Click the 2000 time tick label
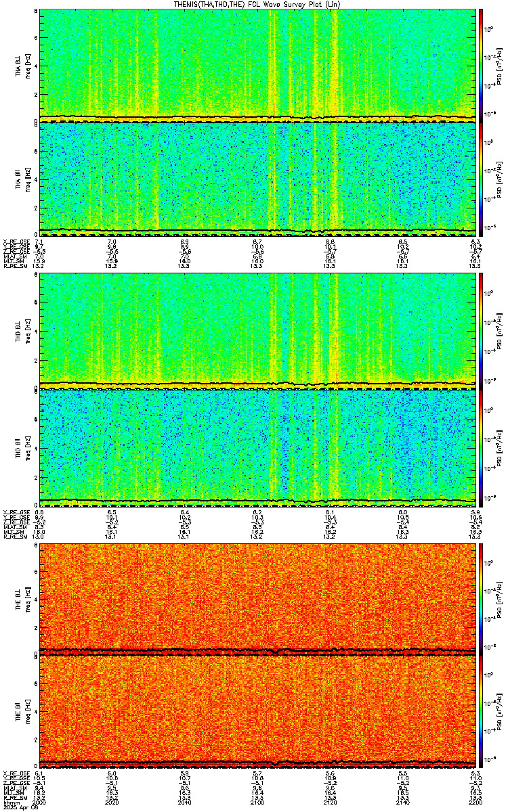Image resolution: width=508 pixels, height=812 pixels. pos(40,803)
